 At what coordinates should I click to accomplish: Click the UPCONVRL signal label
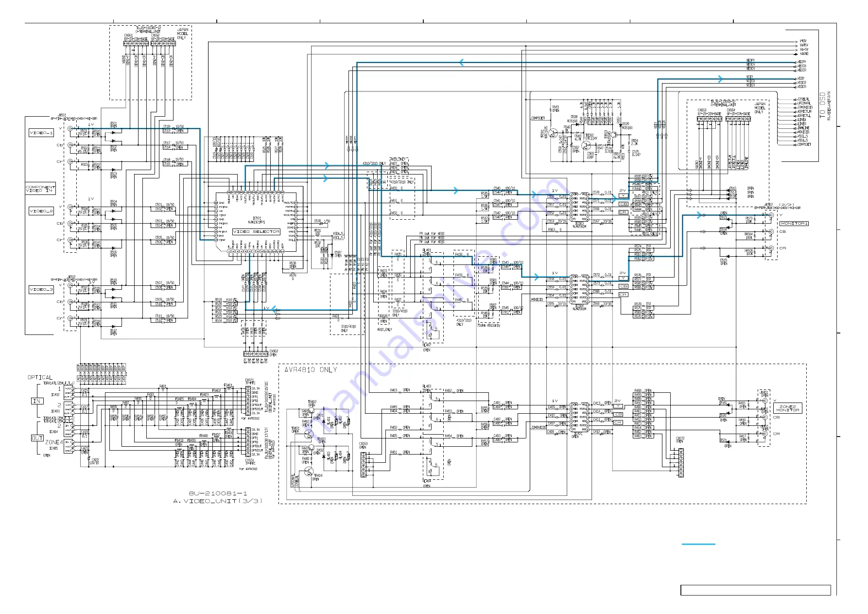click(x=804, y=103)
